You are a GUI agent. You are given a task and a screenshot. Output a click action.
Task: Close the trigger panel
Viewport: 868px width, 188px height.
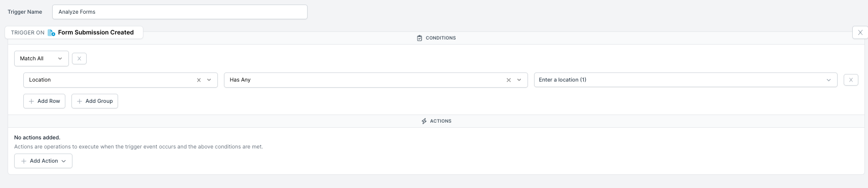(x=860, y=32)
